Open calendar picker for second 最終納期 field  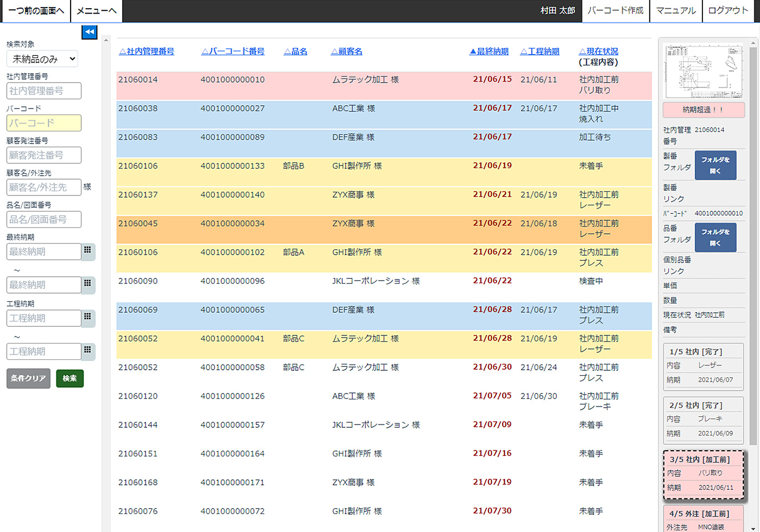pyautogui.click(x=87, y=284)
